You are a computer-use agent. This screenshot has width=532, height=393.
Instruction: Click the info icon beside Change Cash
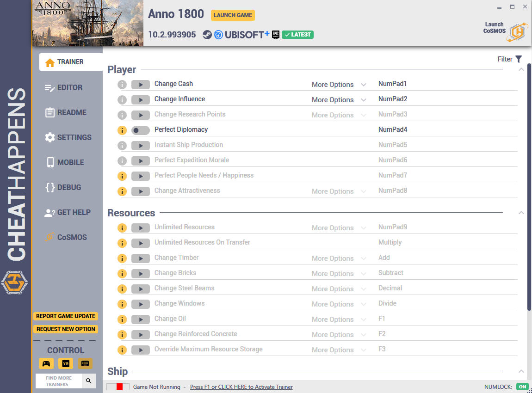tap(122, 85)
